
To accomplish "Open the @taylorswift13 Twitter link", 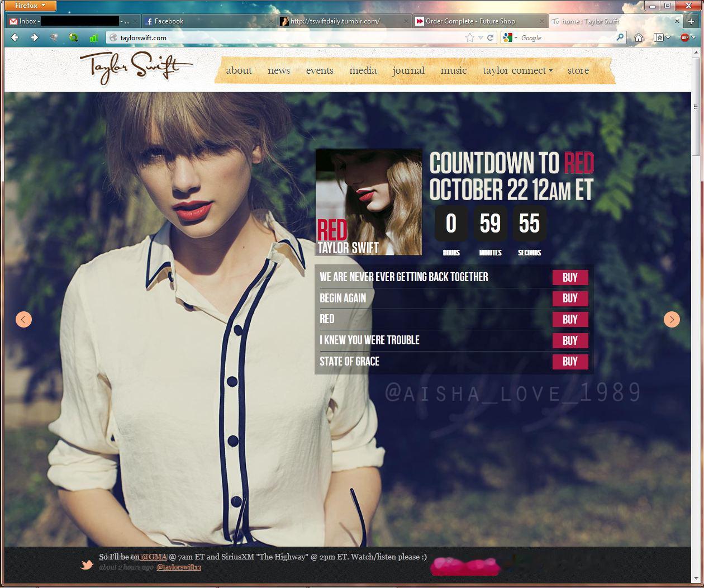I will [x=179, y=567].
